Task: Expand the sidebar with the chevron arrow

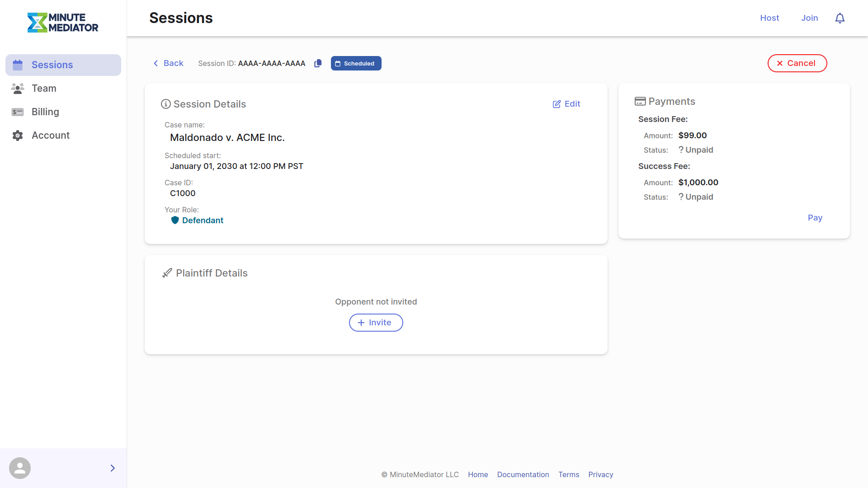Action: (113, 468)
